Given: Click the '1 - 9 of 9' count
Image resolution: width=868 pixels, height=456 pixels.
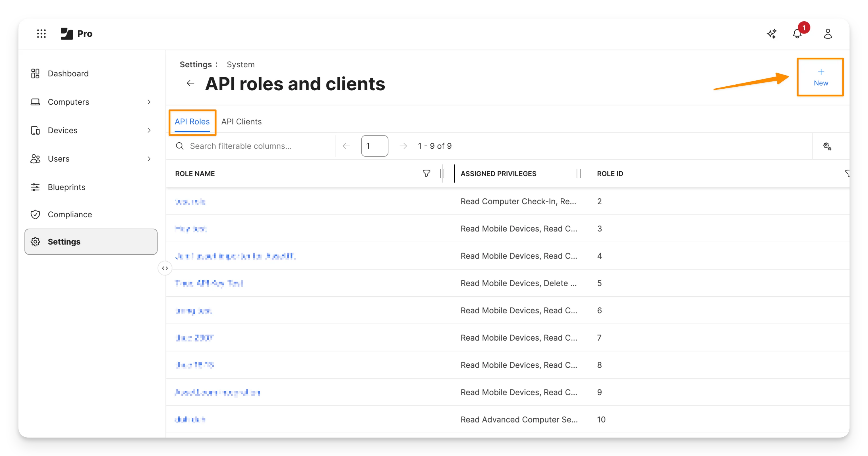Looking at the screenshot, I should click(435, 146).
